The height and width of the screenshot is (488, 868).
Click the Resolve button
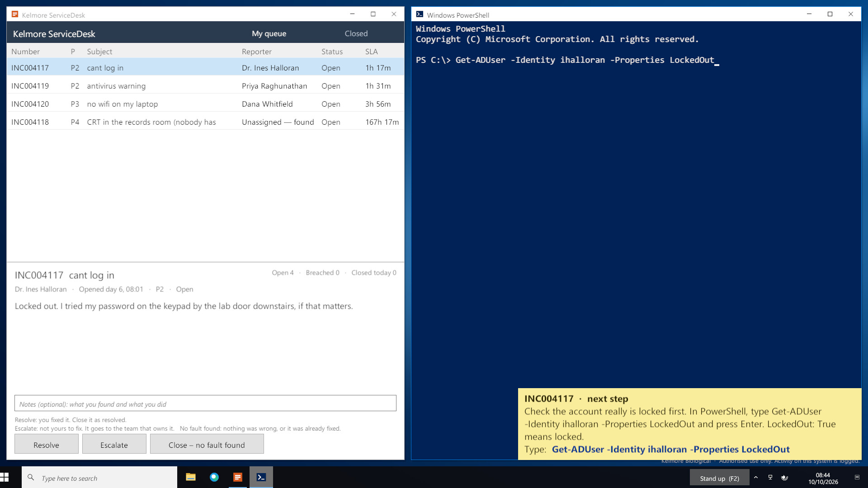tap(47, 444)
